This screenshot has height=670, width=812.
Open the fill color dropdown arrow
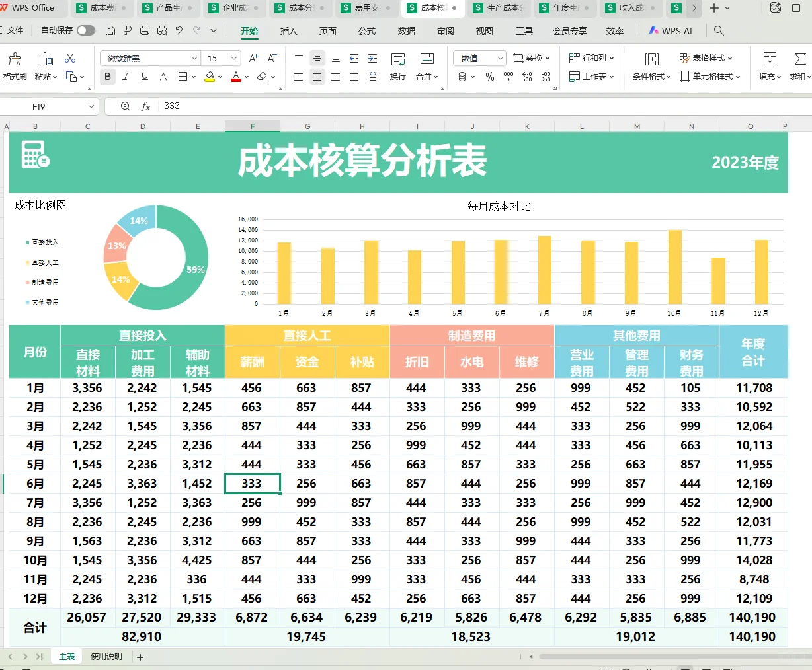pyautogui.click(x=220, y=77)
